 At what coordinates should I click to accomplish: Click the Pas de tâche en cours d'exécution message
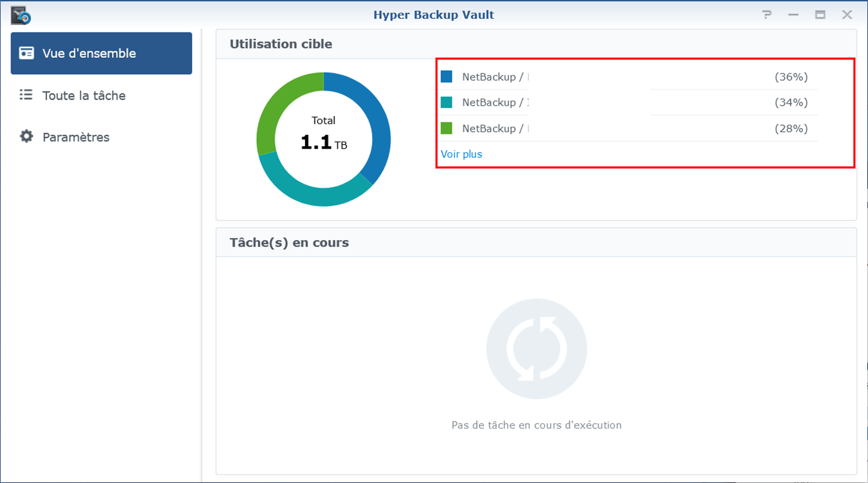click(x=536, y=425)
